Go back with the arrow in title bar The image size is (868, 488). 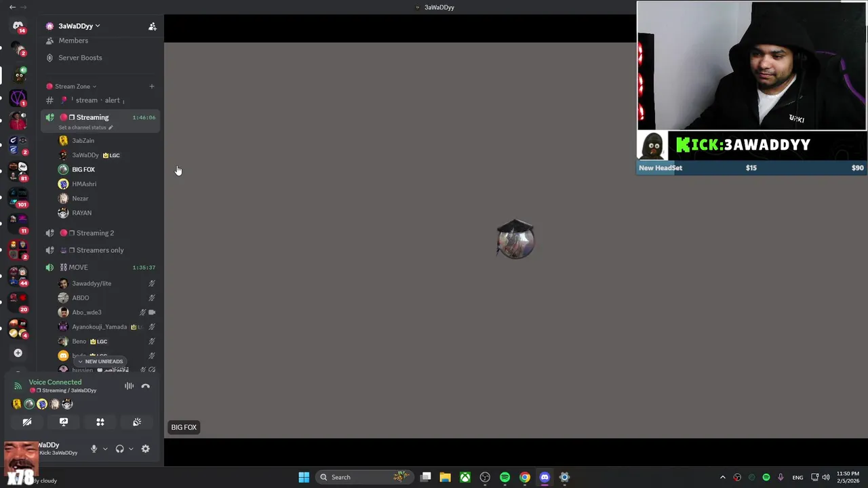[x=12, y=7]
